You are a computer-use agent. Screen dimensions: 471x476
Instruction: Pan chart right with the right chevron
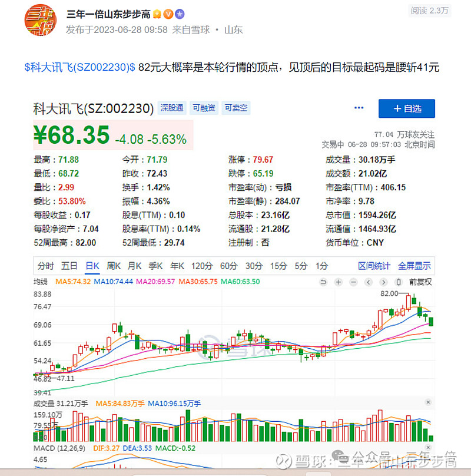tap(383, 282)
